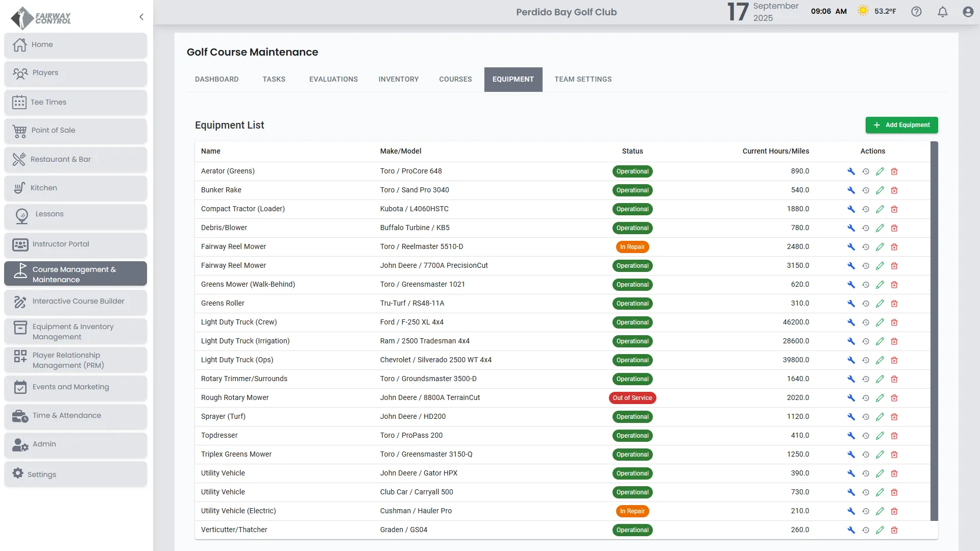Click edit pencil for Fairway Reel Mower Toro
Screen dimensions: 980x551
point(880,247)
